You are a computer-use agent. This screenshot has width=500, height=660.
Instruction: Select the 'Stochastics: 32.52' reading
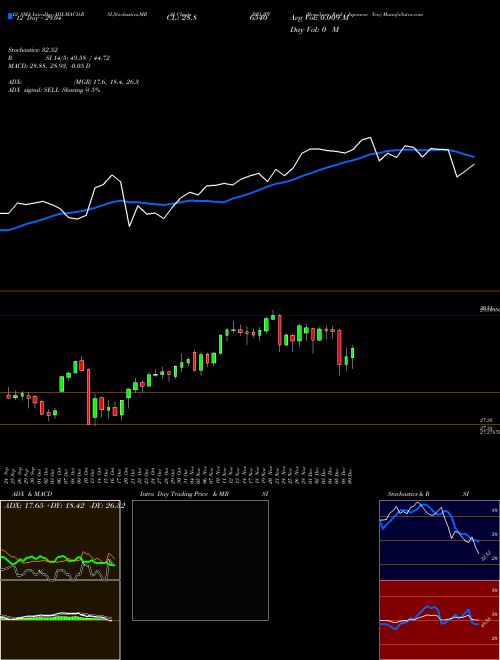click(33, 50)
